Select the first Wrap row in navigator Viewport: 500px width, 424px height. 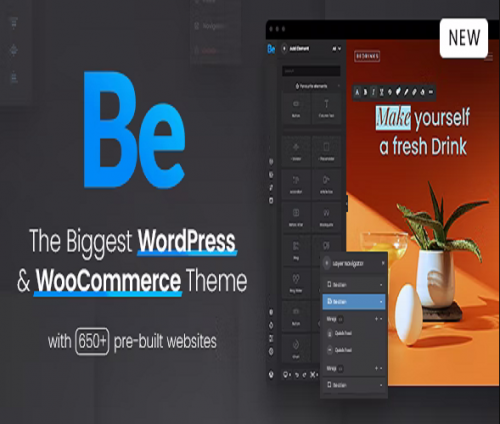354,319
